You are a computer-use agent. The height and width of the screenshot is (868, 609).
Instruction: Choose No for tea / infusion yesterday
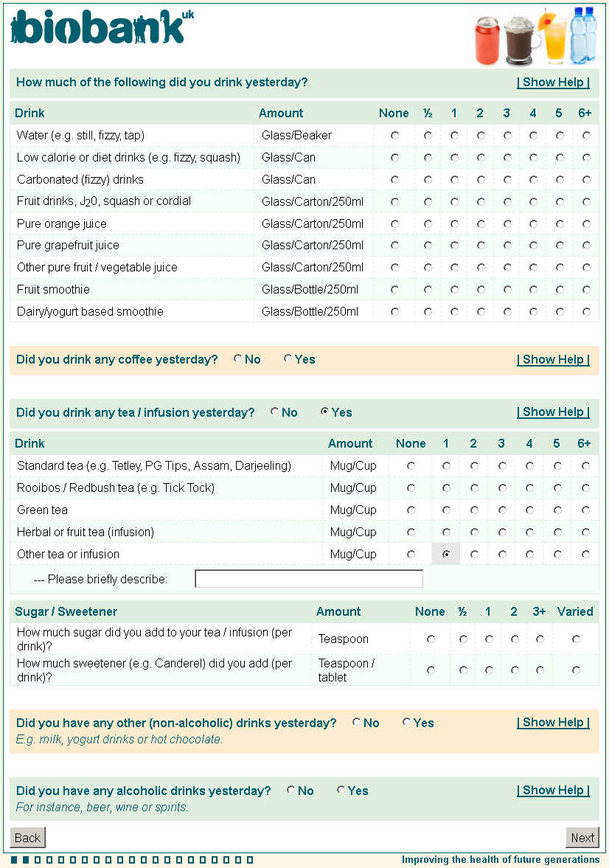tap(274, 412)
